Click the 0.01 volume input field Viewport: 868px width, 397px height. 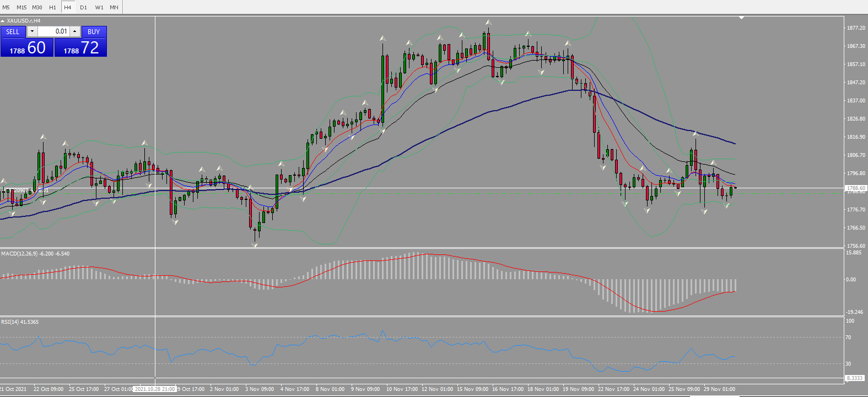53,31
